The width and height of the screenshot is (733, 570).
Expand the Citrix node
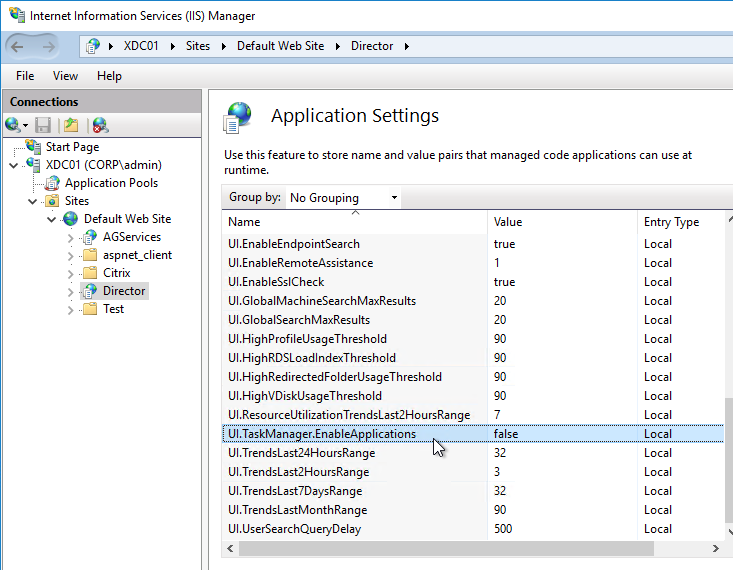[71, 274]
